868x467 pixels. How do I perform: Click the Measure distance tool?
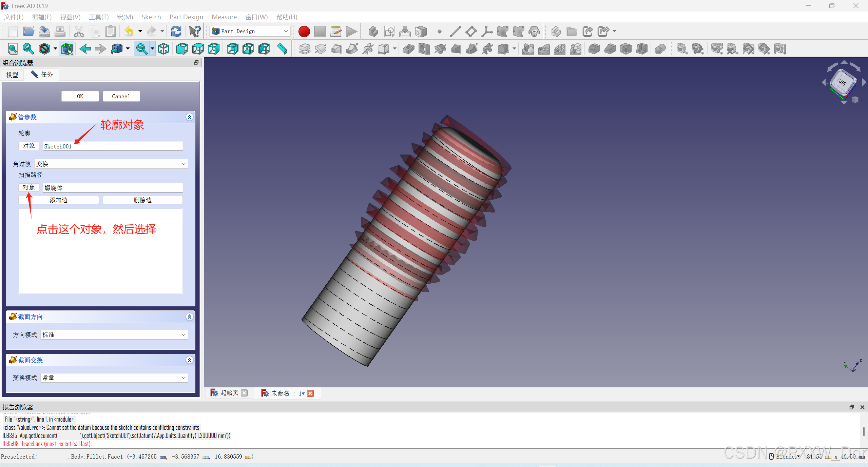pyautogui.click(x=282, y=49)
